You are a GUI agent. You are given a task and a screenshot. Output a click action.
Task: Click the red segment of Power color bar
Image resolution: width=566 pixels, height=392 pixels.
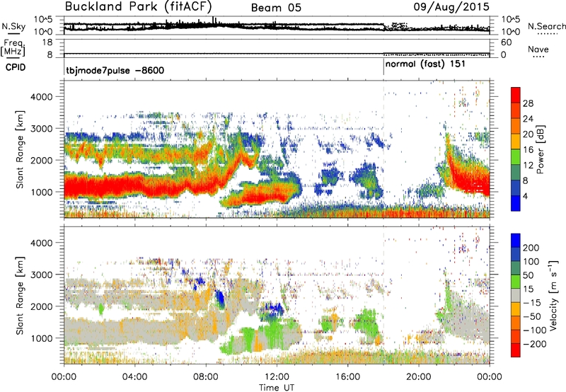[x=516, y=95]
